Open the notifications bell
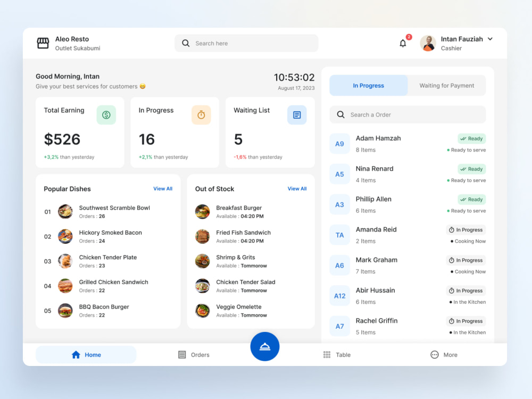 click(403, 43)
